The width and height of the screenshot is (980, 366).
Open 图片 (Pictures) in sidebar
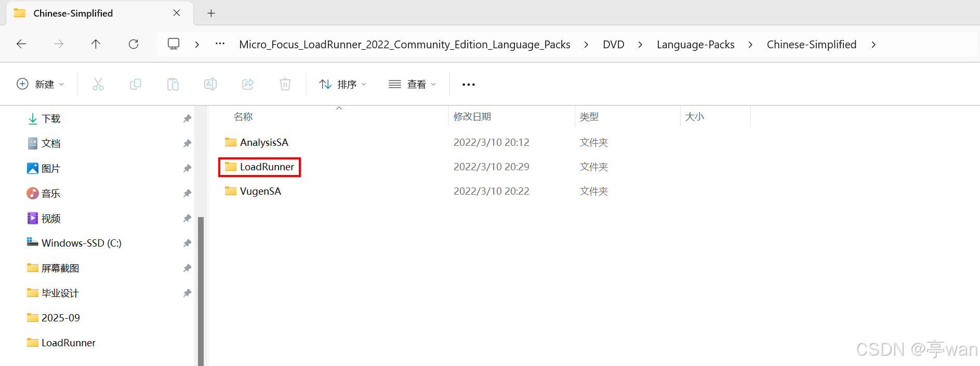(x=51, y=168)
